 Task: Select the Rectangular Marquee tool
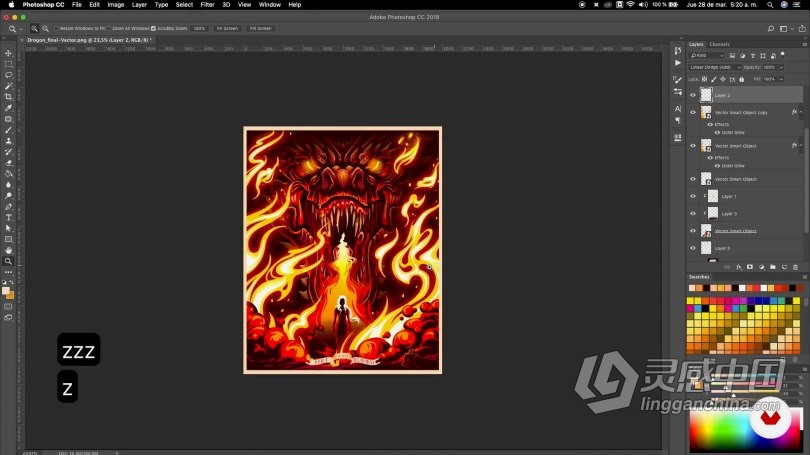pyautogui.click(x=8, y=64)
